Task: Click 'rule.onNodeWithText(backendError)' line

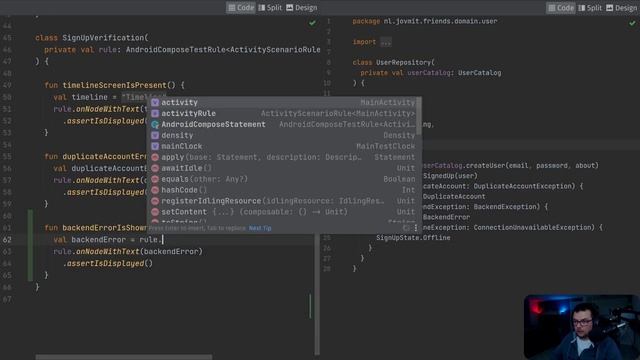Action: [x=128, y=251]
